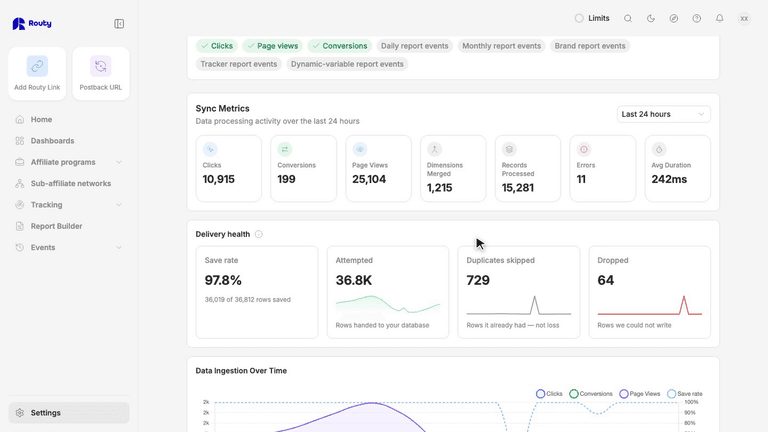Click the Dropped 64 card

pyautogui.click(x=649, y=292)
